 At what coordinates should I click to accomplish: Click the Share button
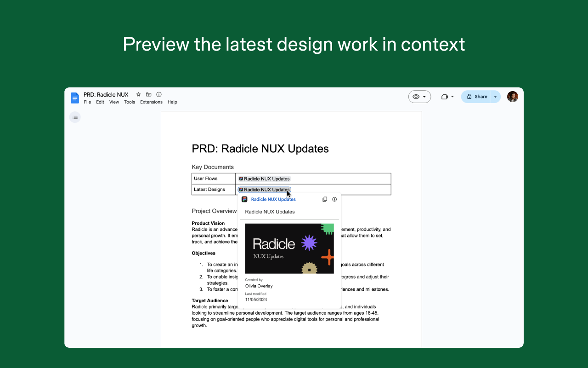[x=476, y=97]
